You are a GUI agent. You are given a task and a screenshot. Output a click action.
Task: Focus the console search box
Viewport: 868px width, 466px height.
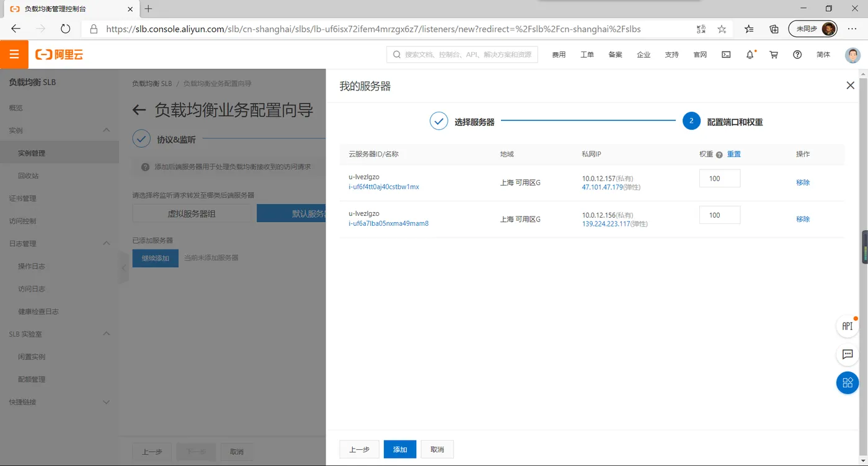(x=463, y=55)
